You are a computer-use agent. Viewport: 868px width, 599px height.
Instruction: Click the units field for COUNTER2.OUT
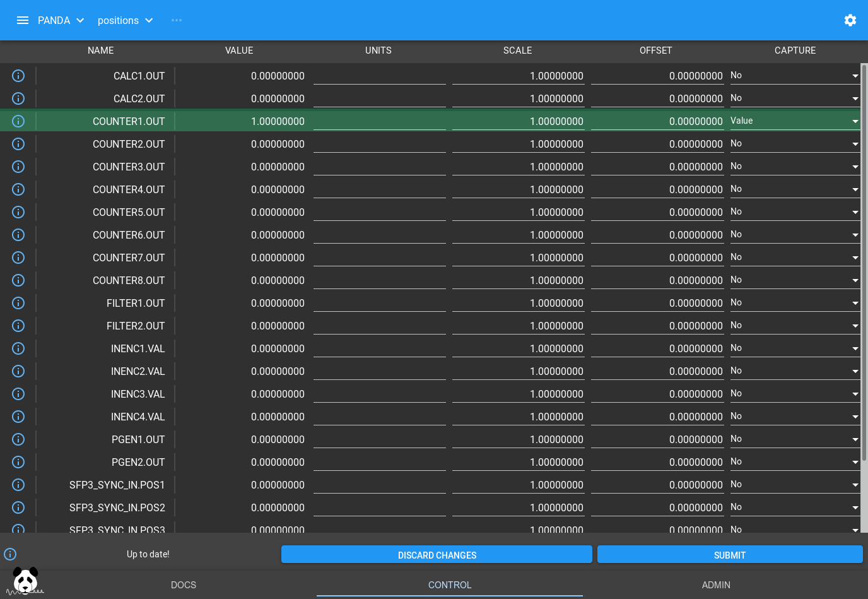[379, 144]
